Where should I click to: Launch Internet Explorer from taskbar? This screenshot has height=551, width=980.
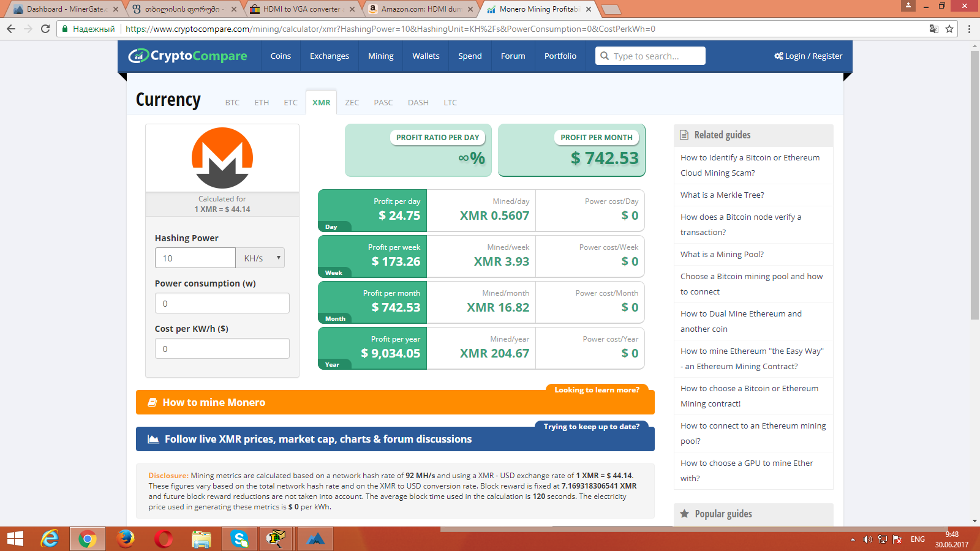(x=50, y=539)
